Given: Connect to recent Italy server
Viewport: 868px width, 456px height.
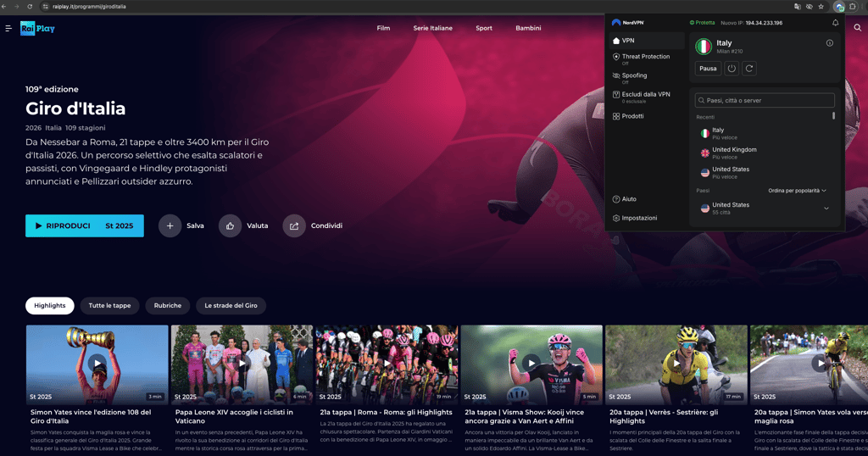Looking at the screenshot, I should 764,133.
